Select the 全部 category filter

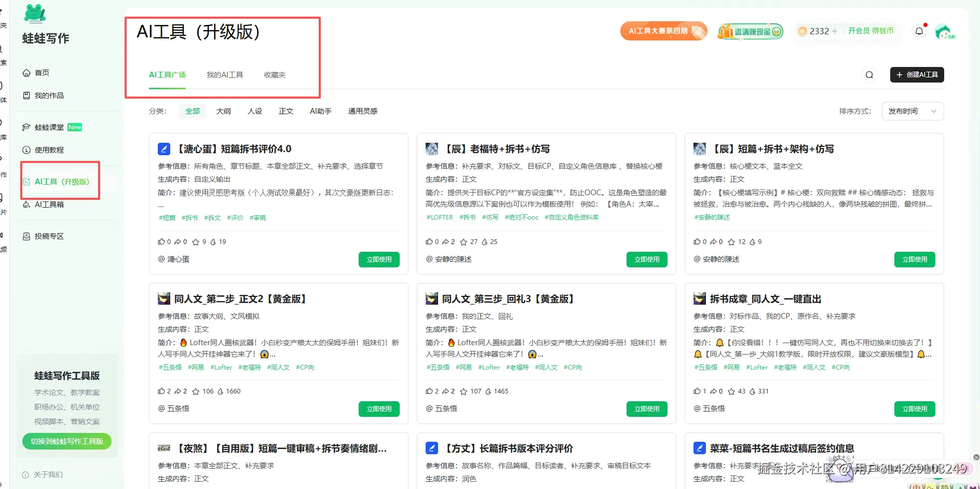click(x=193, y=111)
